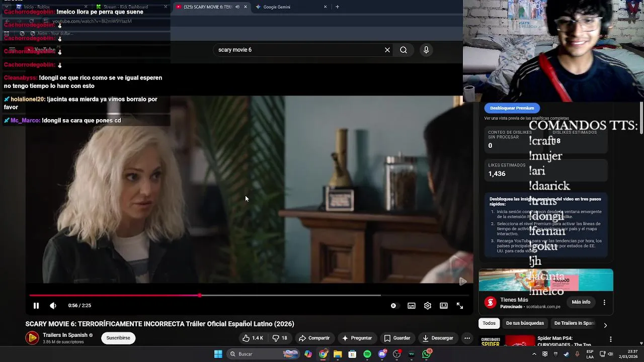
Task: Save the video with Guardar
Action: [397, 338]
